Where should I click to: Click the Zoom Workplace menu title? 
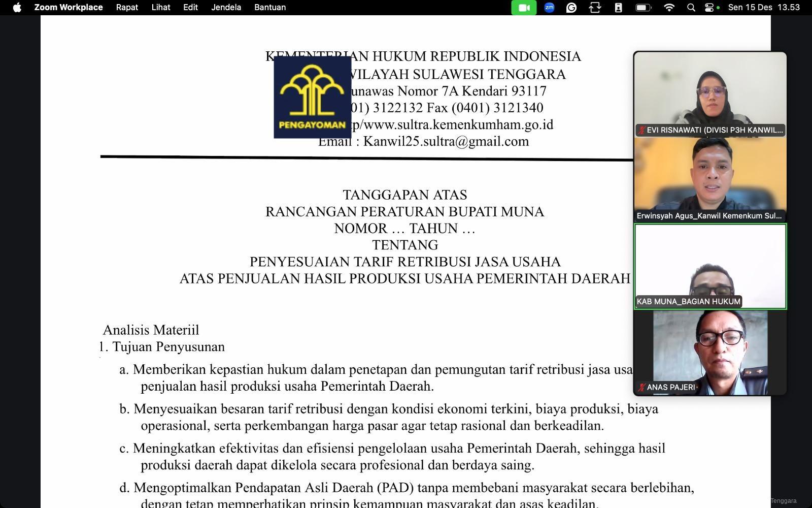pos(68,8)
